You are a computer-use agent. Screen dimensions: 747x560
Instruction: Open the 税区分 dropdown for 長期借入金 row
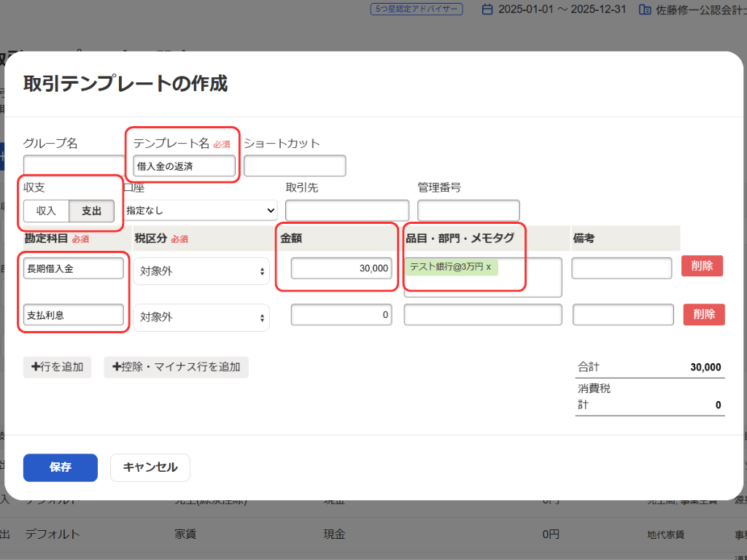click(201, 271)
